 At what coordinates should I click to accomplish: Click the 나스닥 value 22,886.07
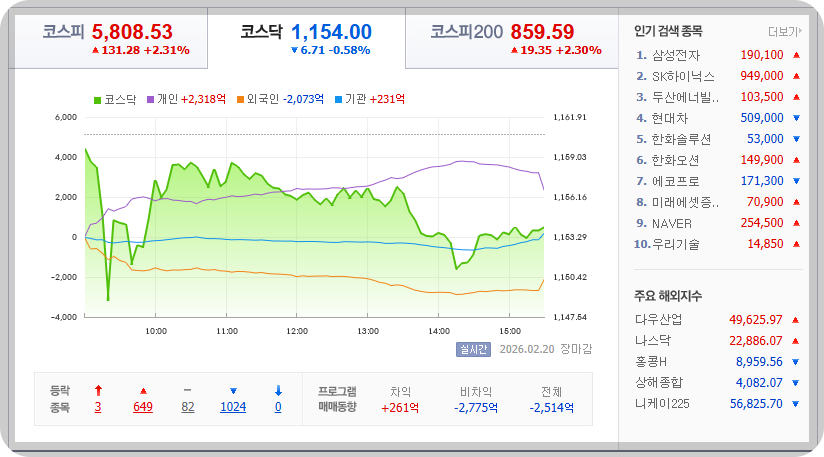(756, 341)
